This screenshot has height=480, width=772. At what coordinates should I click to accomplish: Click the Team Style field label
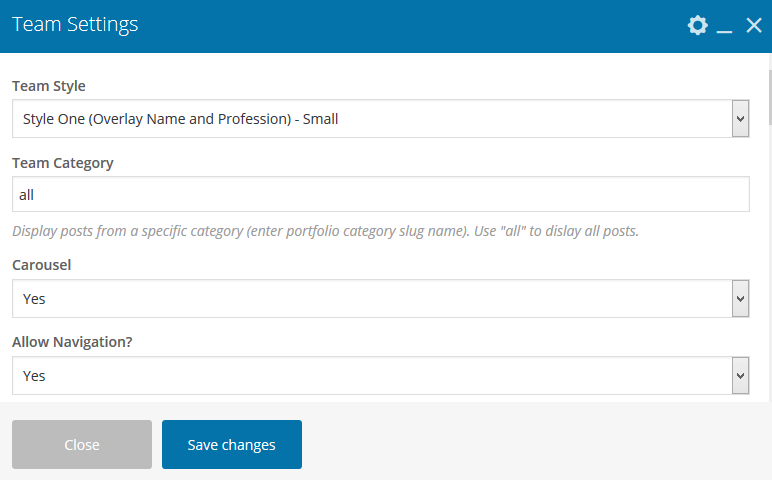pyautogui.click(x=49, y=86)
